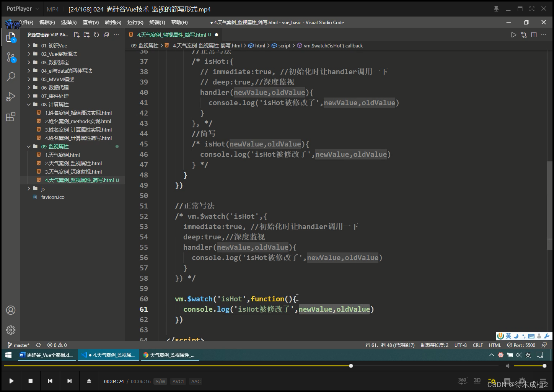Open the Manage gear in activity bar
This screenshot has height=392, width=554.
click(x=11, y=330)
